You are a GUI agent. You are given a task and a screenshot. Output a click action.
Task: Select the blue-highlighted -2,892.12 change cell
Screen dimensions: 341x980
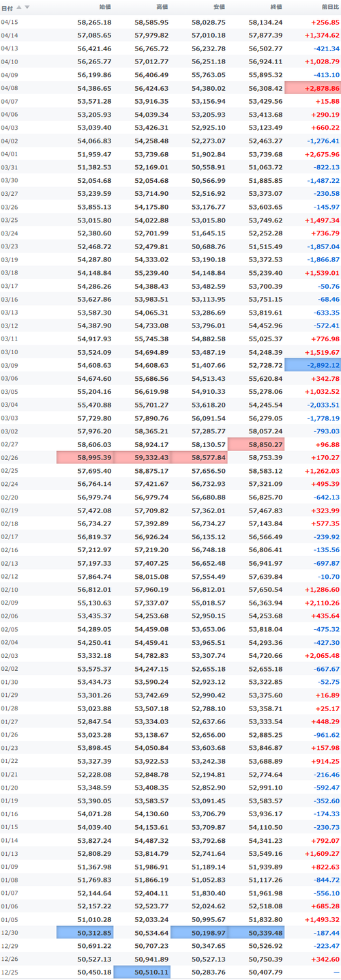[312, 365]
